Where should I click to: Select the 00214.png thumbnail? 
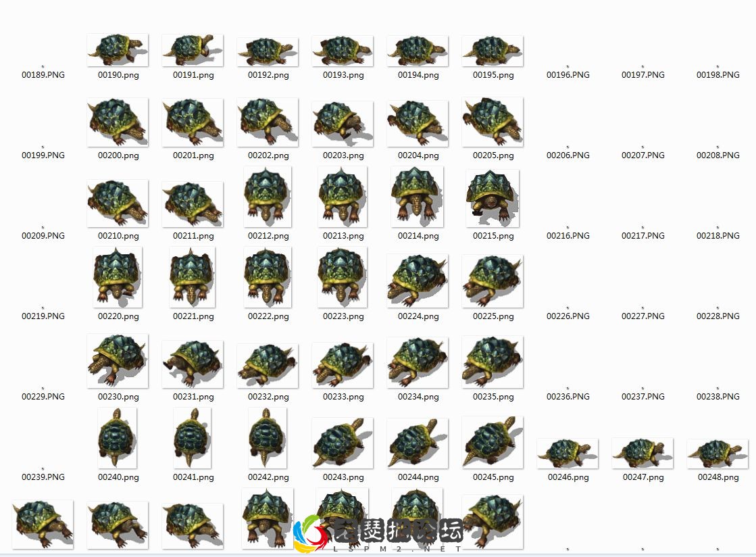point(418,197)
